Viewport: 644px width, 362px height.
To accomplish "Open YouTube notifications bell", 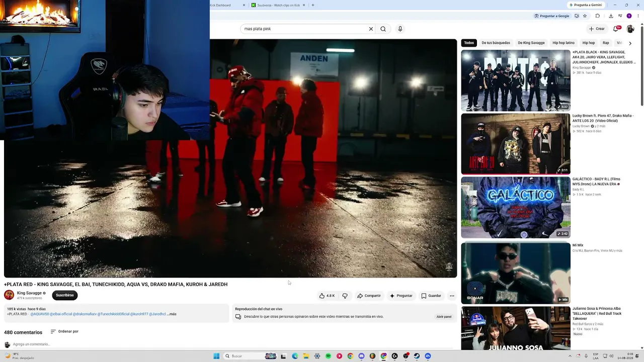I will click(616, 29).
